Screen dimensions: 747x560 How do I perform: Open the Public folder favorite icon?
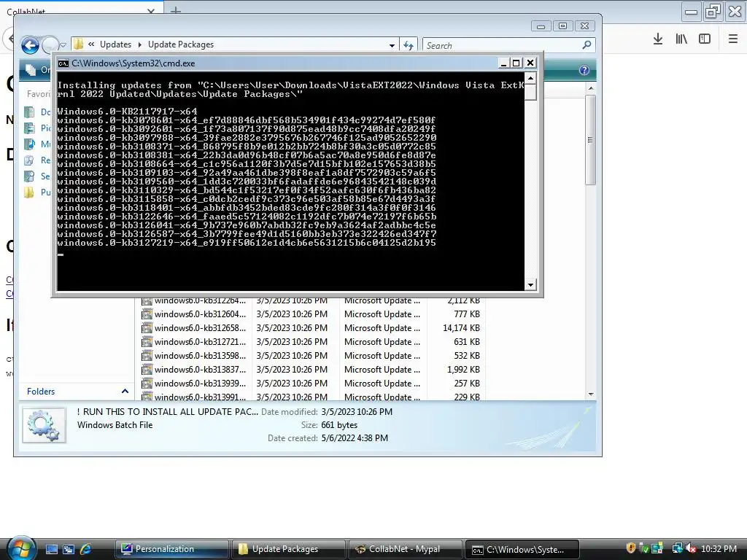click(x=29, y=192)
